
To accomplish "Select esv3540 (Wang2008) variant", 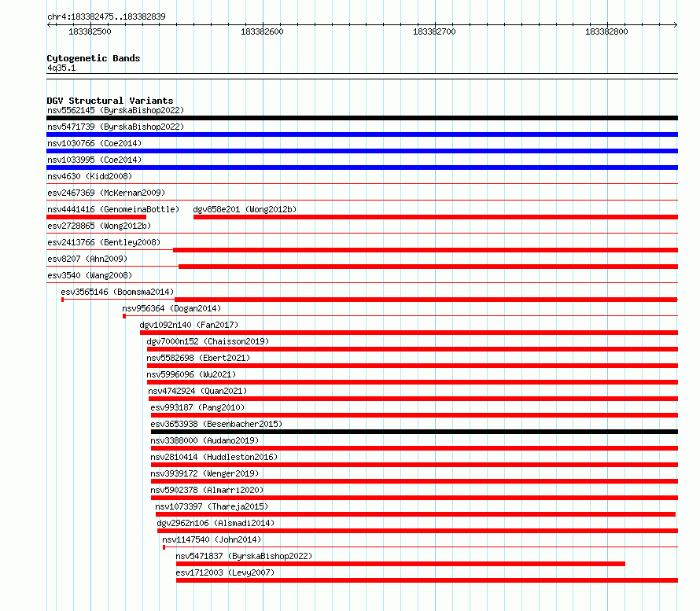I will click(90, 275).
